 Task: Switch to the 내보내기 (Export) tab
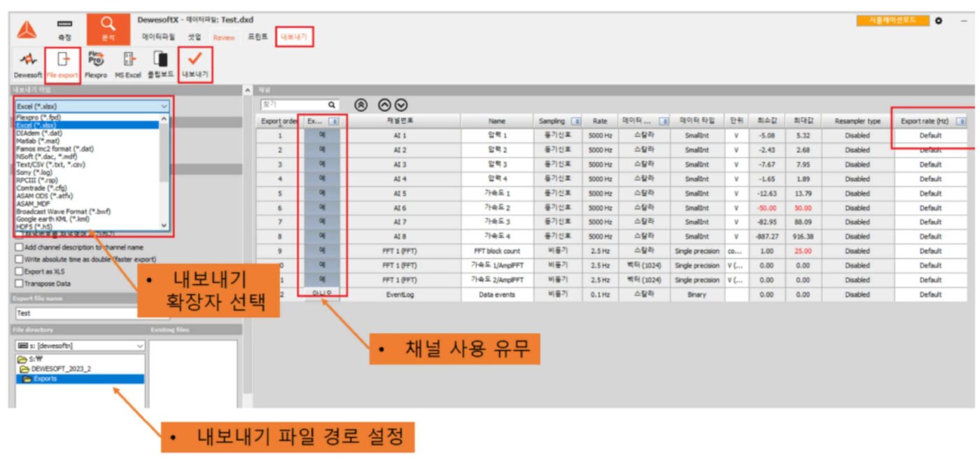coord(294,36)
